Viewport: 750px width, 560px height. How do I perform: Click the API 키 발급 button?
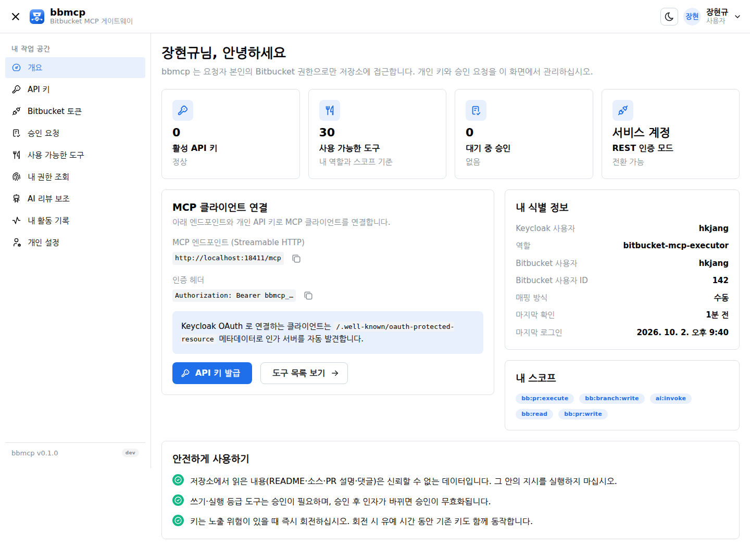(x=212, y=373)
